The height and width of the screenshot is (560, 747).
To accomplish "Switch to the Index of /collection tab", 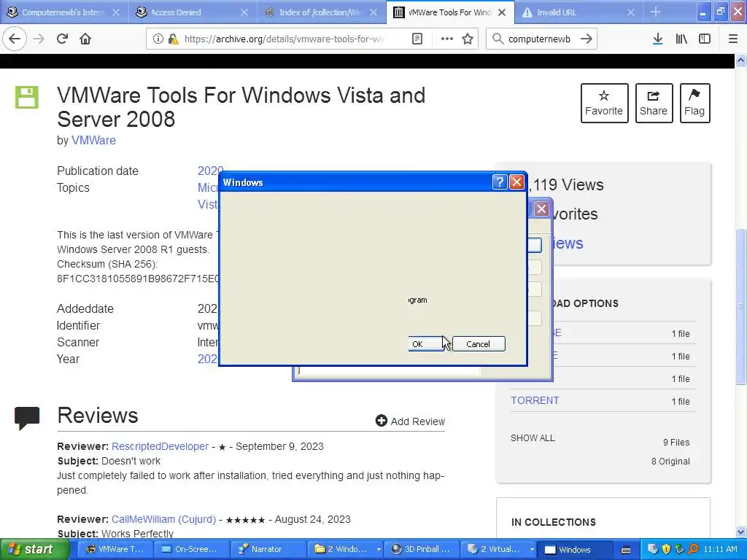I will point(321,12).
